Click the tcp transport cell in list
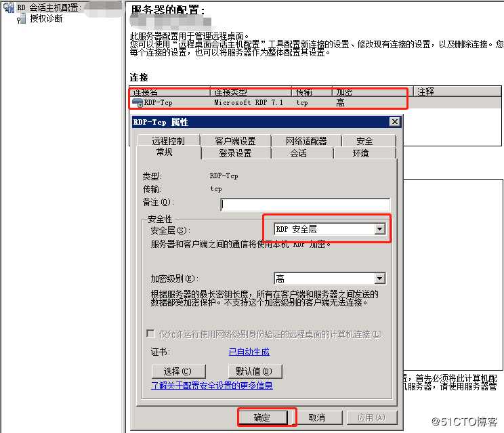 [302, 103]
